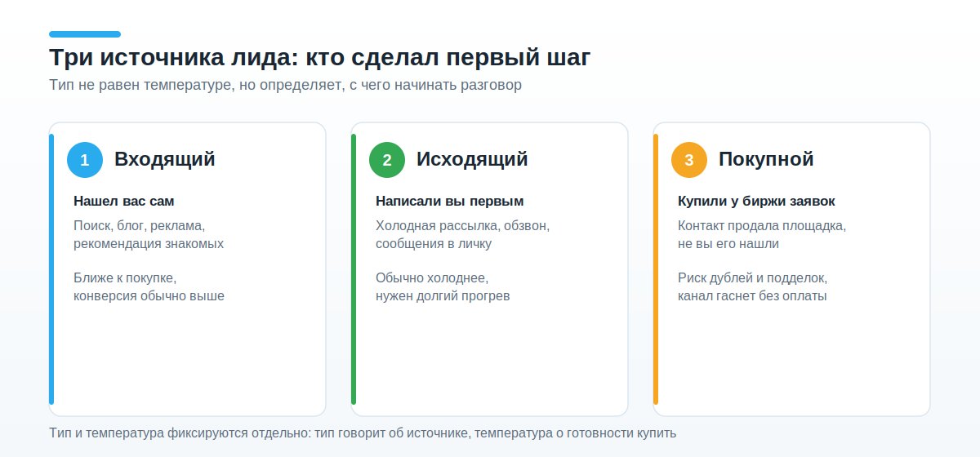Select the Входящий card heading
The image size is (980, 457).
point(165,160)
